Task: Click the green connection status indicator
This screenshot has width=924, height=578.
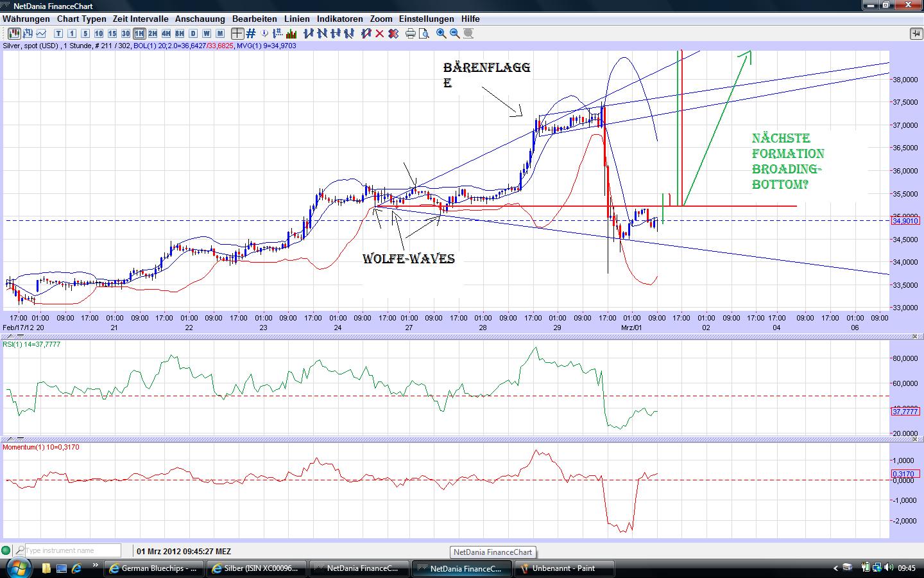Action: (x=6, y=550)
